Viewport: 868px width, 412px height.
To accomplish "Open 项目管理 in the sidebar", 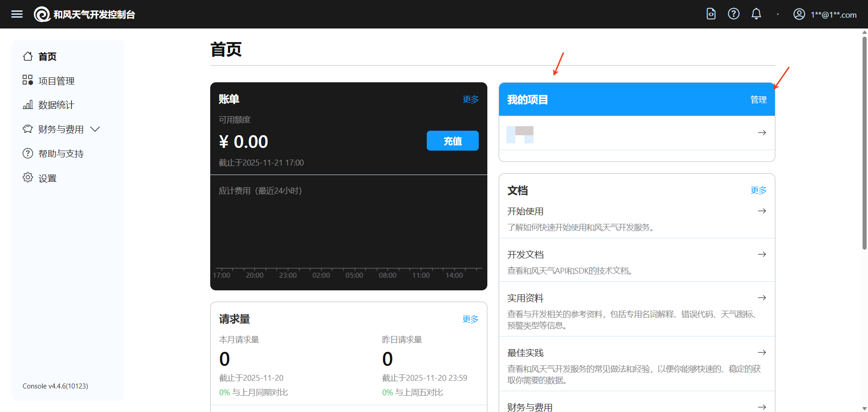I will (x=49, y=81).
